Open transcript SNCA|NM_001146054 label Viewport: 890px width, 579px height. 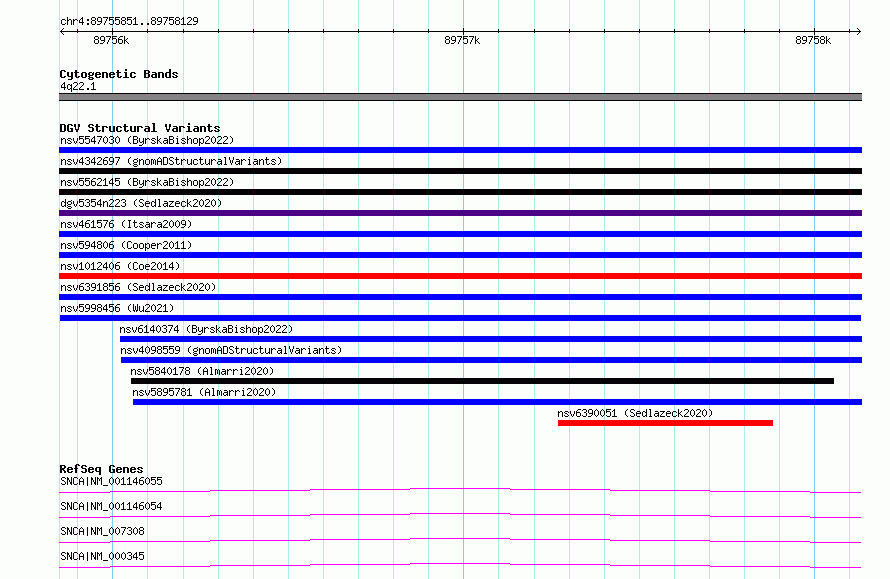pyautogui.click(x=111, y=506)
